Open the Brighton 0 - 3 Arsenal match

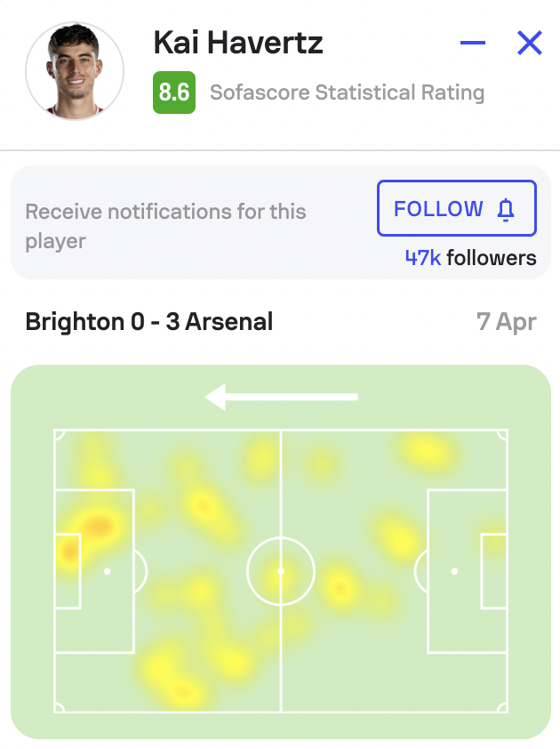coord(149,321)
